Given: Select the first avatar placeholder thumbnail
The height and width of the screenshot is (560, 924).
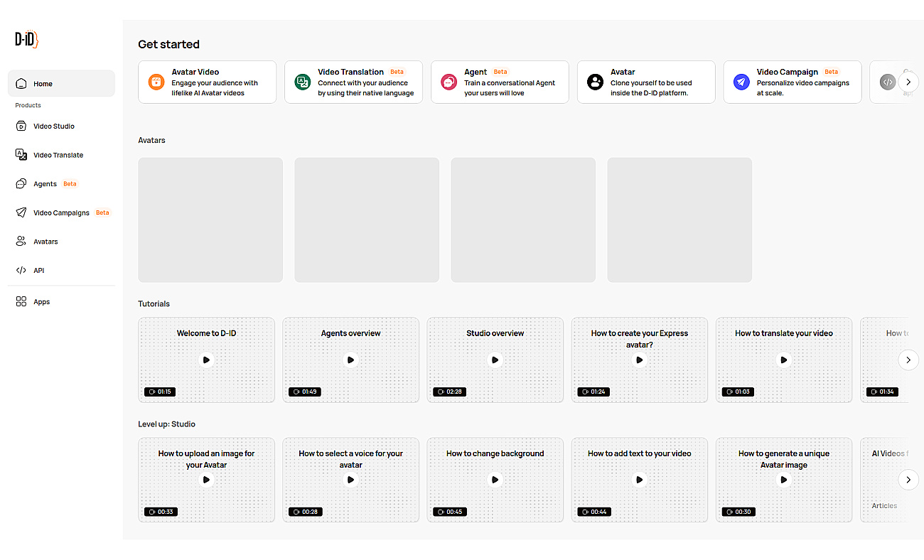Looking at the screenshot, I should 210,220.
